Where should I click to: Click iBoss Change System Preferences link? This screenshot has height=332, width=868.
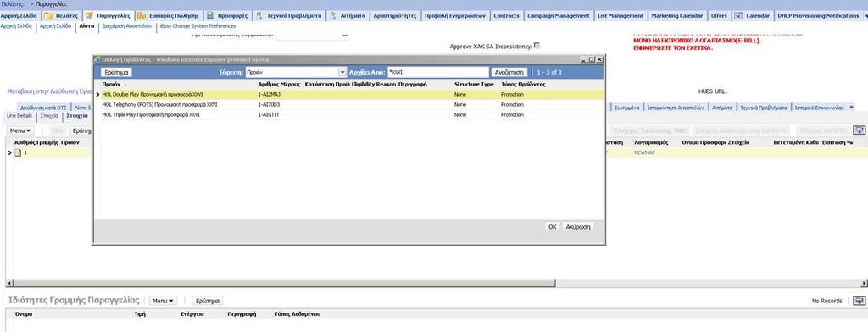click(x=197, y=26)
